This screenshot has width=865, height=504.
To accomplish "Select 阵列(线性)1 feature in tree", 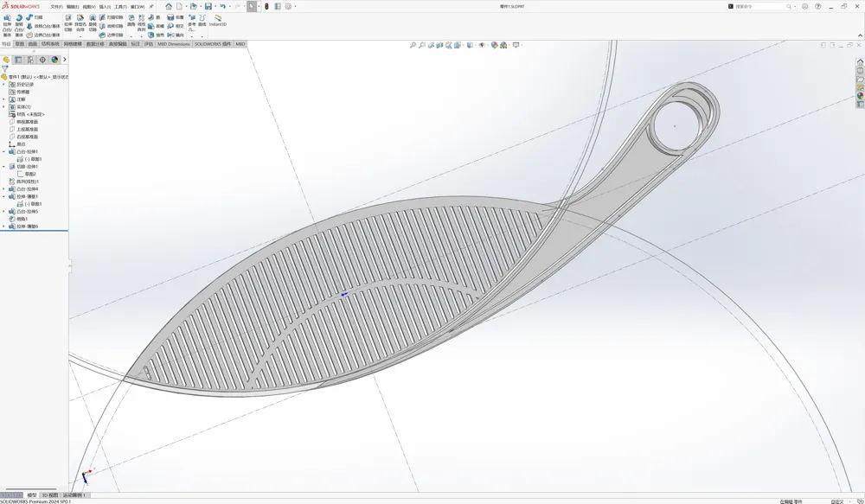I will 23,182.
